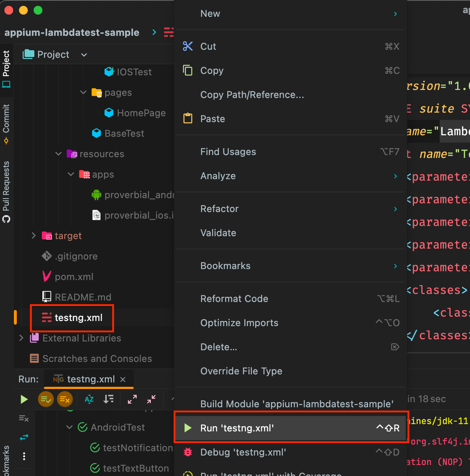Open the Bookmarks tool window stripe
Image resolution: width=470 pixels, height=476 pixels.
[6, 461]
